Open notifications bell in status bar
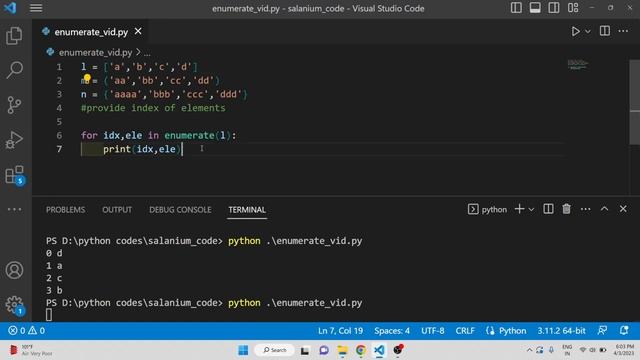This screenshot has width=640, height=360. tap(624, 331)
